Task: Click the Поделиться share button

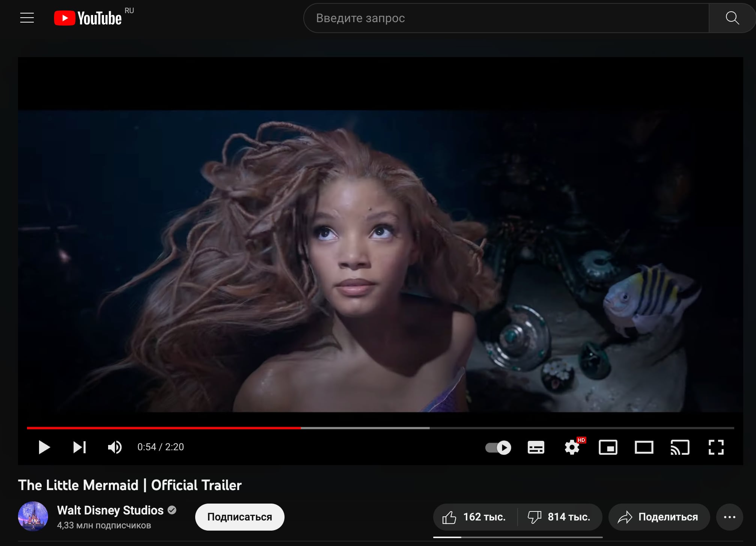Action: click(659, 517)
